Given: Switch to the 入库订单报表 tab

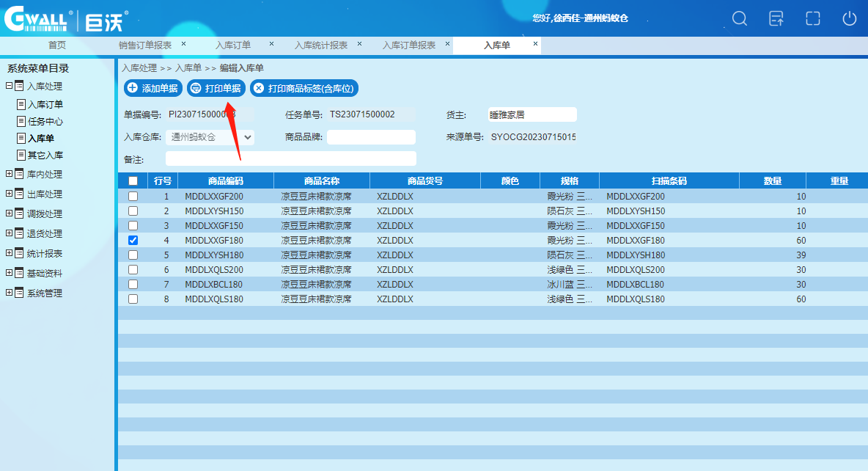Looking at the screenshot, I should pyautogui.click(x=408, y=45).
